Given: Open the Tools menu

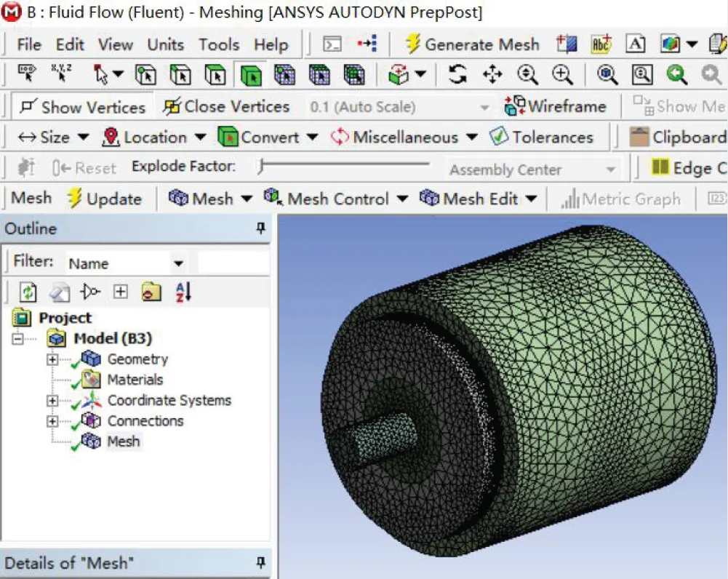Looking at the screenshot, I should click(x=219, y=44).
